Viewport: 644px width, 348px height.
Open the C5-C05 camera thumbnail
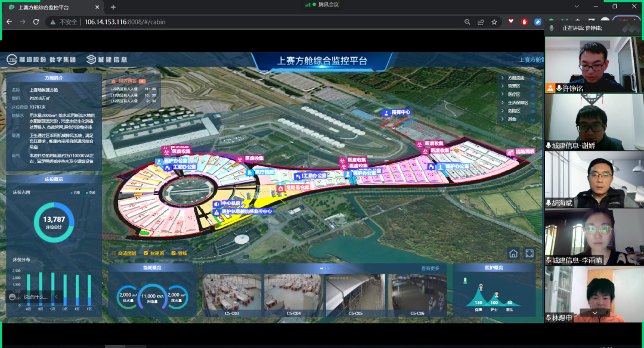(355, 295)
